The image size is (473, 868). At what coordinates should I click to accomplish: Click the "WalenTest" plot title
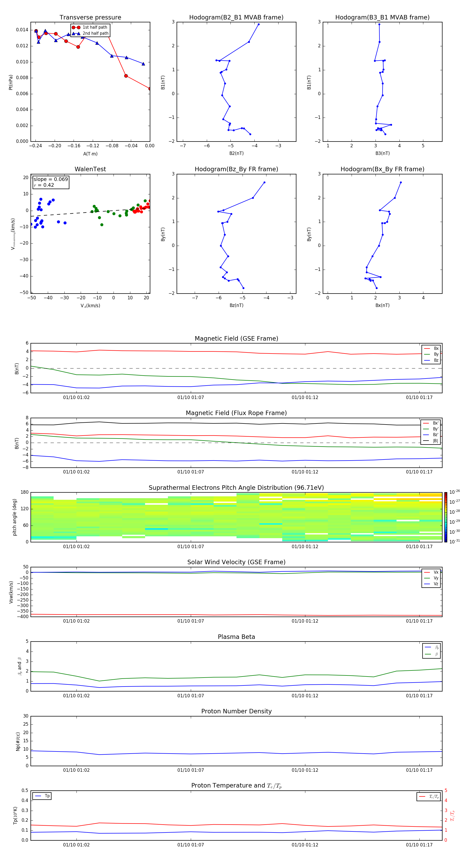[90, 169]
